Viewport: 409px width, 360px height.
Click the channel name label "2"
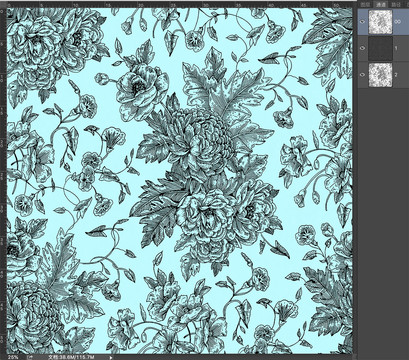point(396,75)
